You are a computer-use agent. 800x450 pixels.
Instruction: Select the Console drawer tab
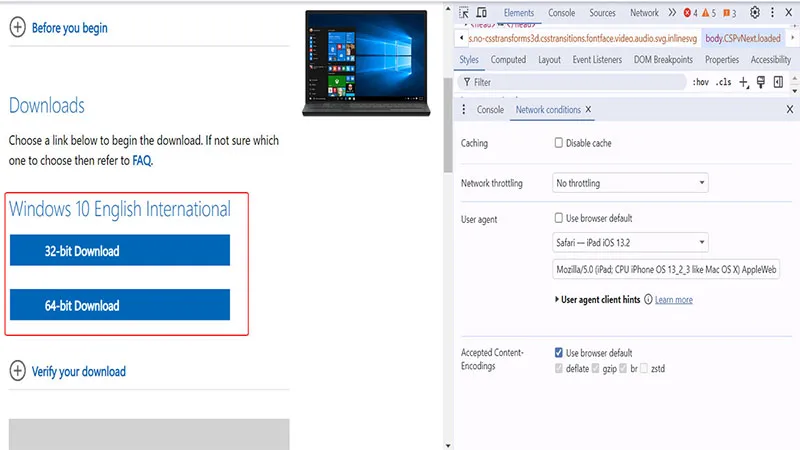(490, 110)
